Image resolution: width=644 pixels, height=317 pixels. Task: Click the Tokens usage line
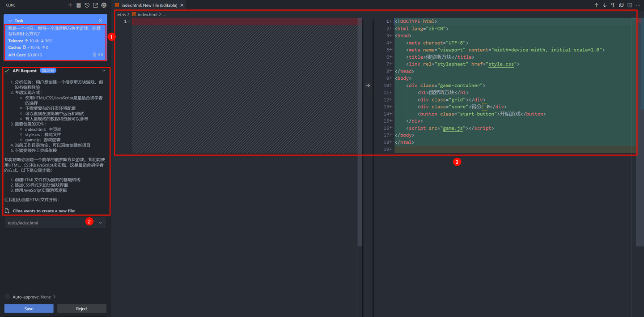point(30,41)
